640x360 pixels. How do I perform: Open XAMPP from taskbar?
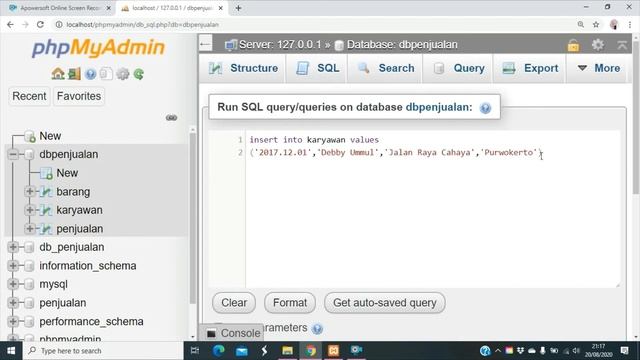pos(333,350)
